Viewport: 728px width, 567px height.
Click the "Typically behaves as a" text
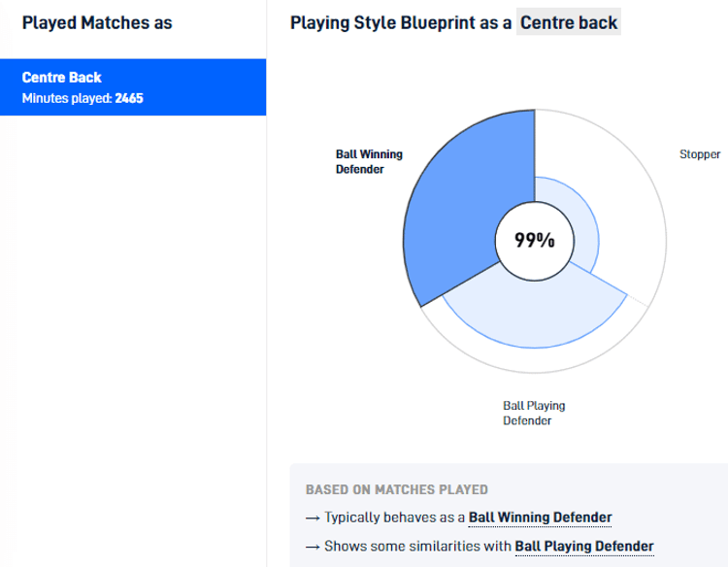(x=394, y=517)
